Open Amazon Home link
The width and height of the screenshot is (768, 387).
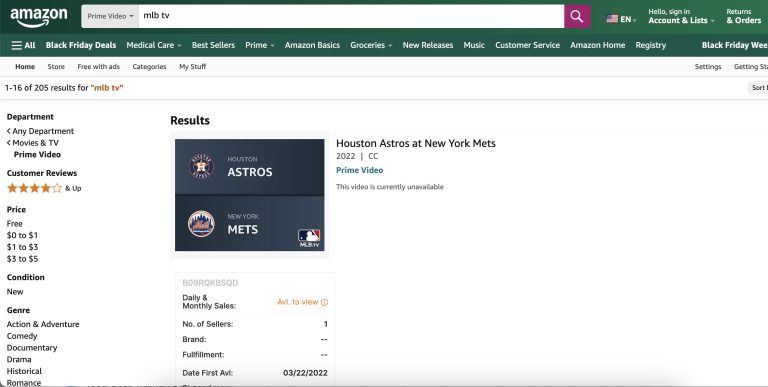(598, 45)
